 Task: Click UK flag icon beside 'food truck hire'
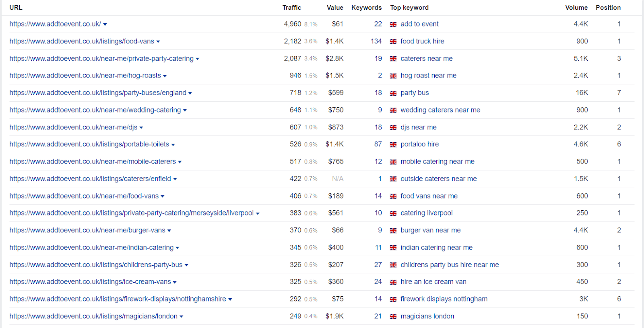(393, 41)
